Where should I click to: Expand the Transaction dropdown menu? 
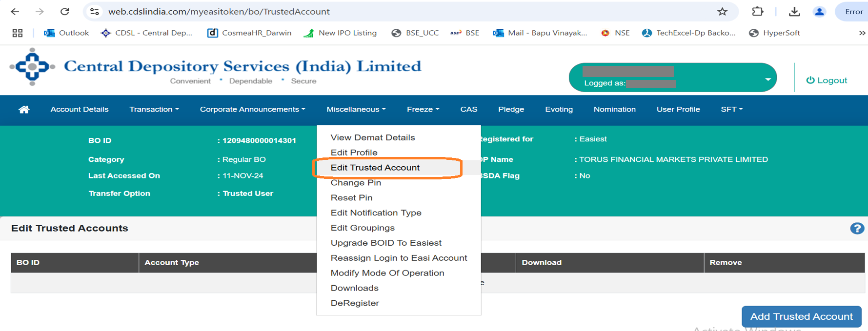point(154,110)
